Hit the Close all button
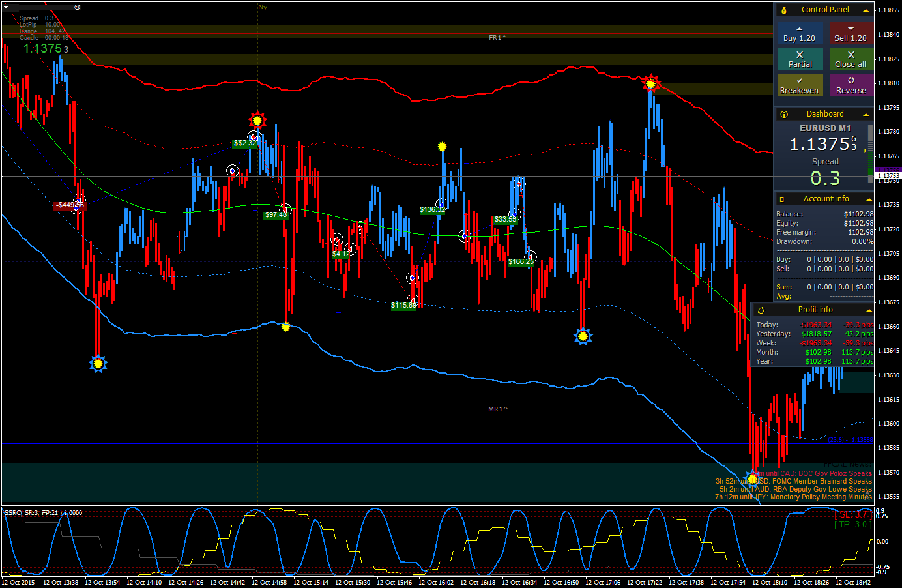 pyautogui.click(x=851, y=59)
